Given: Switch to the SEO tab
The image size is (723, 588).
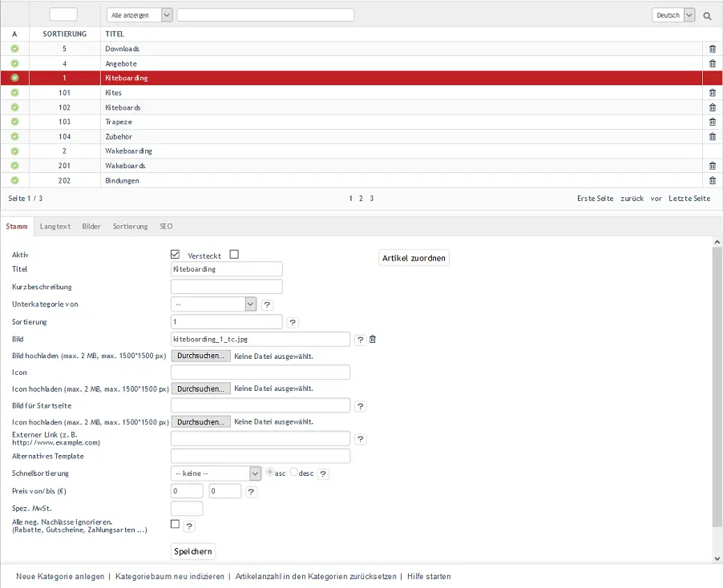Looking at the screenshot, I should coord(165,227).
